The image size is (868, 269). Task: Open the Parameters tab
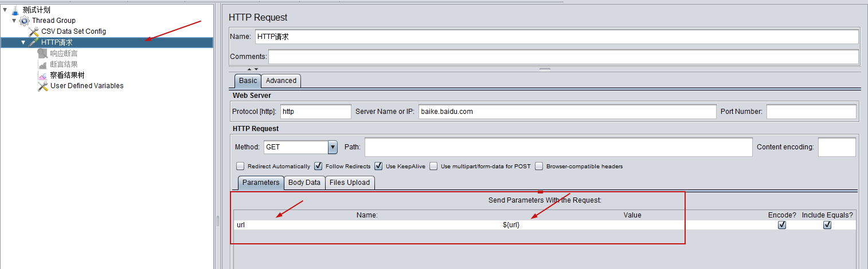pyautogui.click(x=261, y=183)
